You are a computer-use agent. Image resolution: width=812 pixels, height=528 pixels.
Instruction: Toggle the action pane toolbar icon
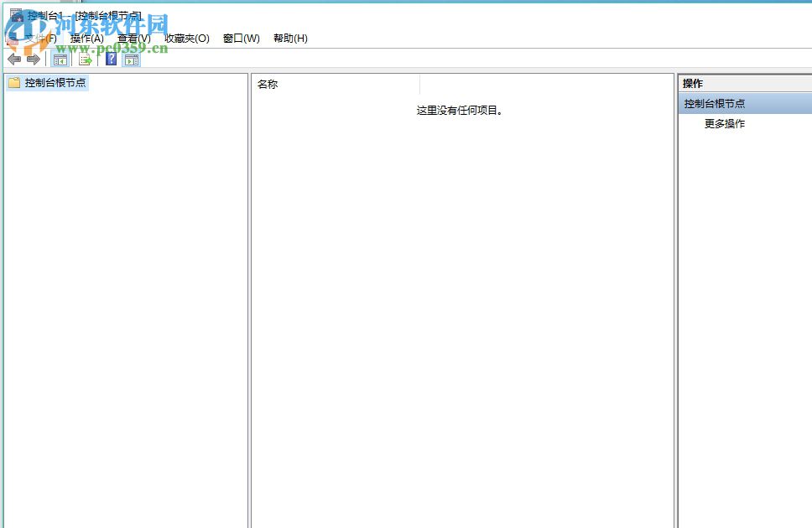pyautogui.click(x=132, y=59)
